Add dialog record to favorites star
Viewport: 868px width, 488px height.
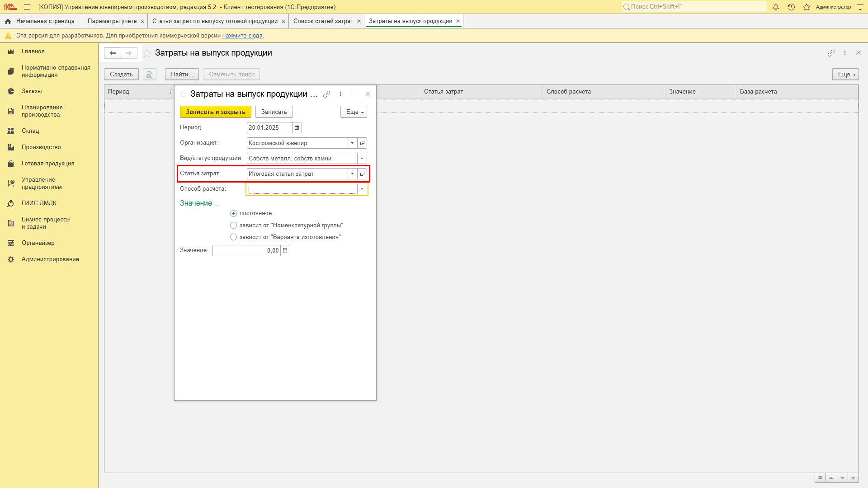(x=183, y=94)
